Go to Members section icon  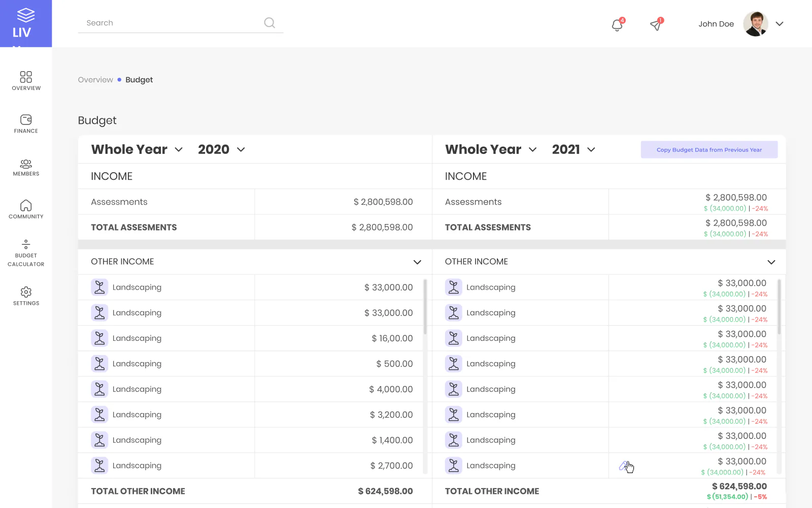(x=26, y=164)
